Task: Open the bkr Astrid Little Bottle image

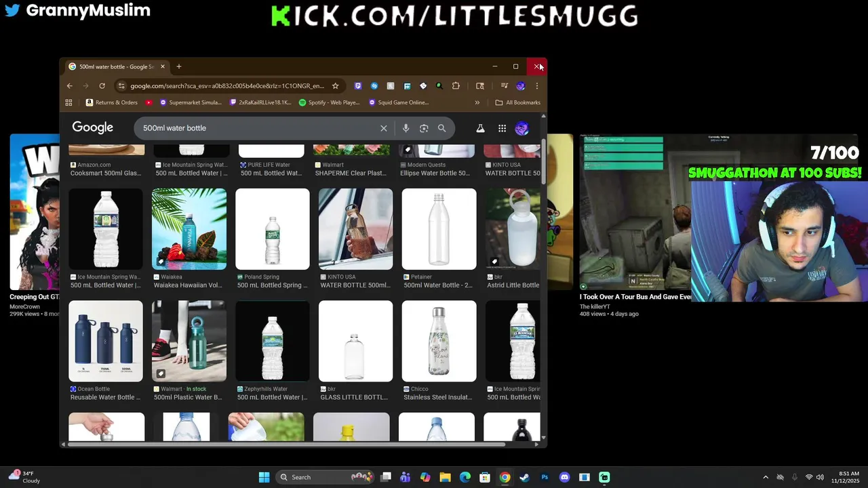Action: point(513,229)
